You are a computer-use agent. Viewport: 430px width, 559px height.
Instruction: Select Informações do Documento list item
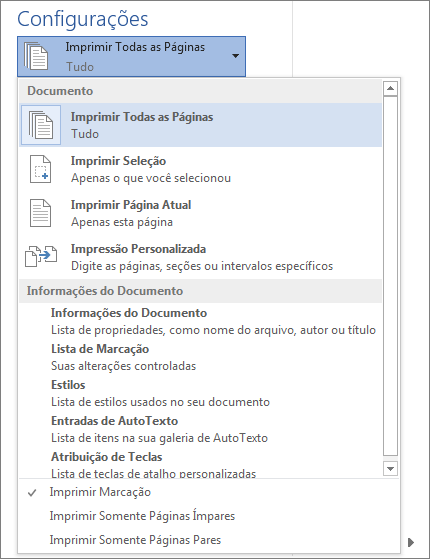click(200, 321)
